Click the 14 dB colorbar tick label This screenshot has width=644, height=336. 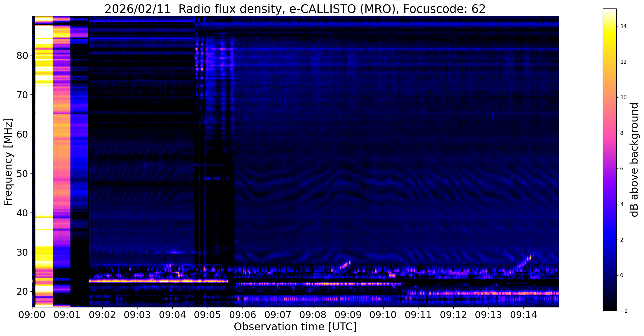click(624, 26)
